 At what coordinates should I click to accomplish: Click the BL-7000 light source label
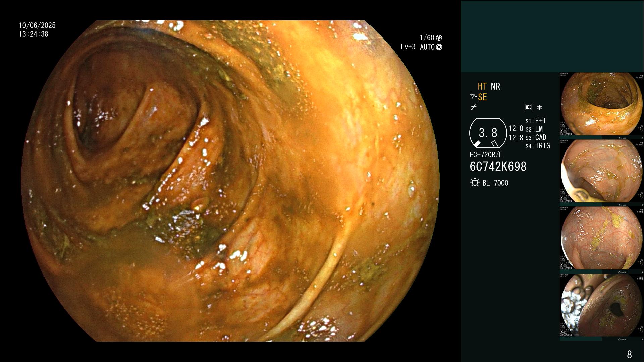(495, 183)
